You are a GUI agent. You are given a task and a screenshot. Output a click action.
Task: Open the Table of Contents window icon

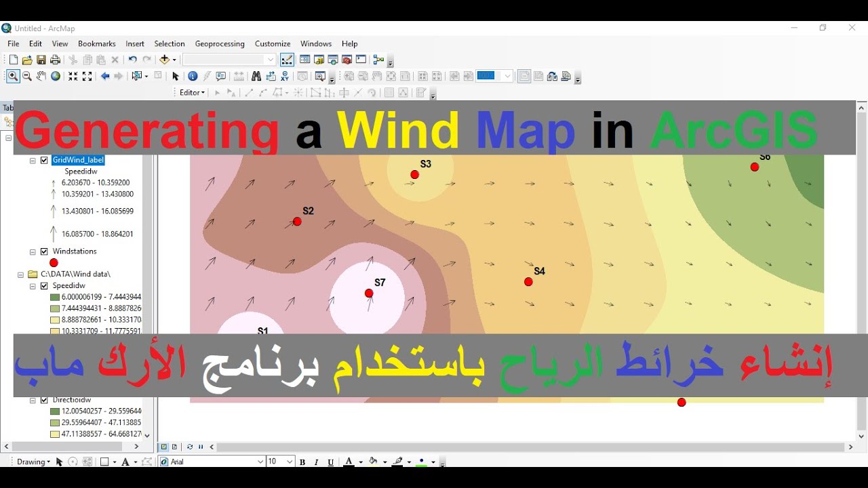tap(305, 60)
